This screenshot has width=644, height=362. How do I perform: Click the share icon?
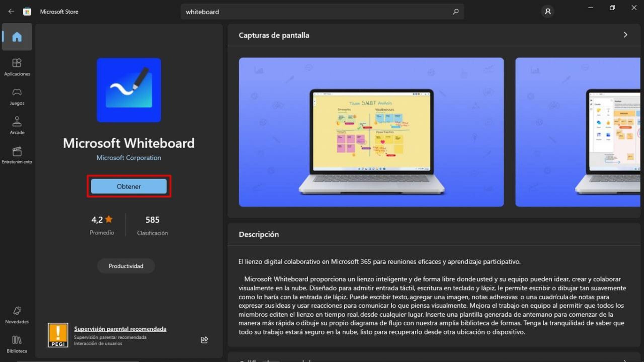tap(204, 340)
